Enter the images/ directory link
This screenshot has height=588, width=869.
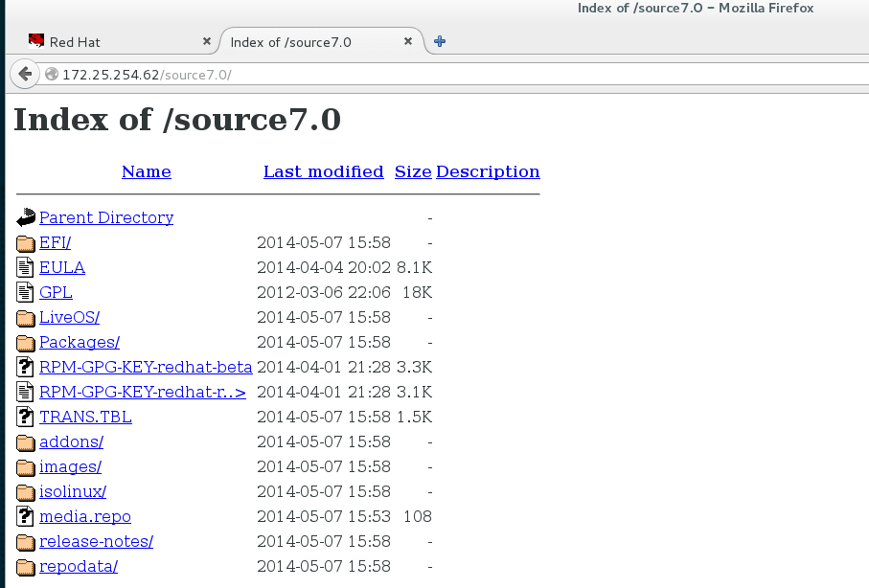(x=70, y=467)
